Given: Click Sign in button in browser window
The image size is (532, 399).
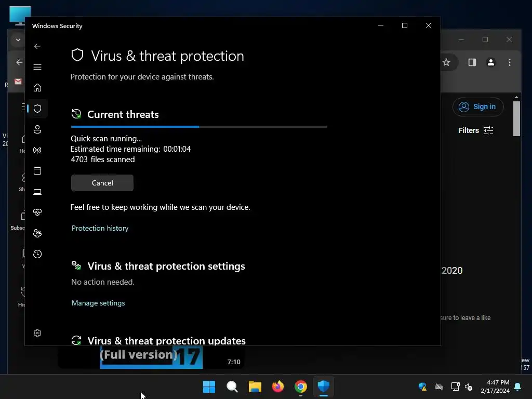Looking at the screenshot, I should (x=478, y=107).
